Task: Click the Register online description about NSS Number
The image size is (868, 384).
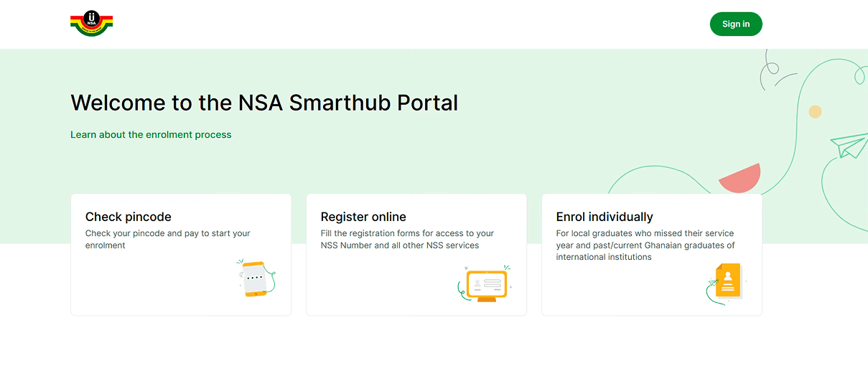Action: [407, 239]
